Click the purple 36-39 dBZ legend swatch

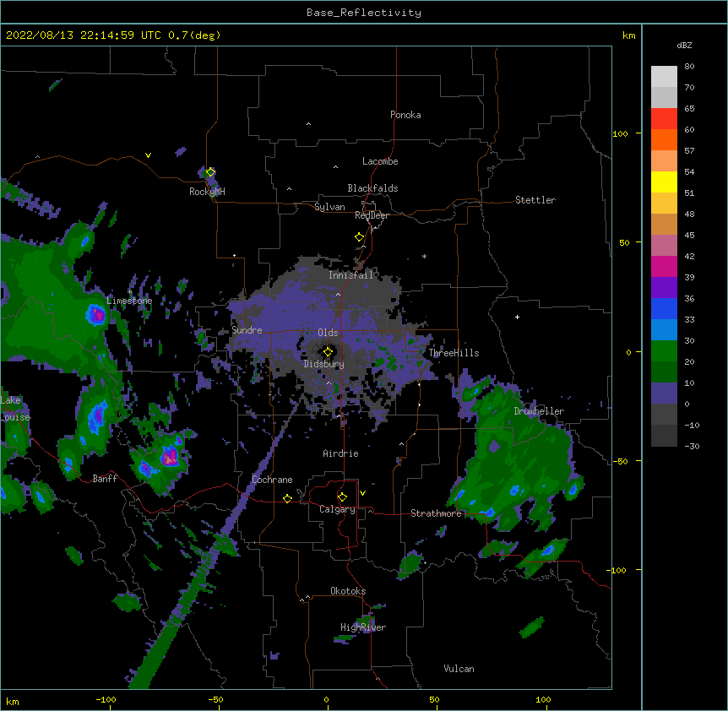pyautogui.click(x=664, y=288)
